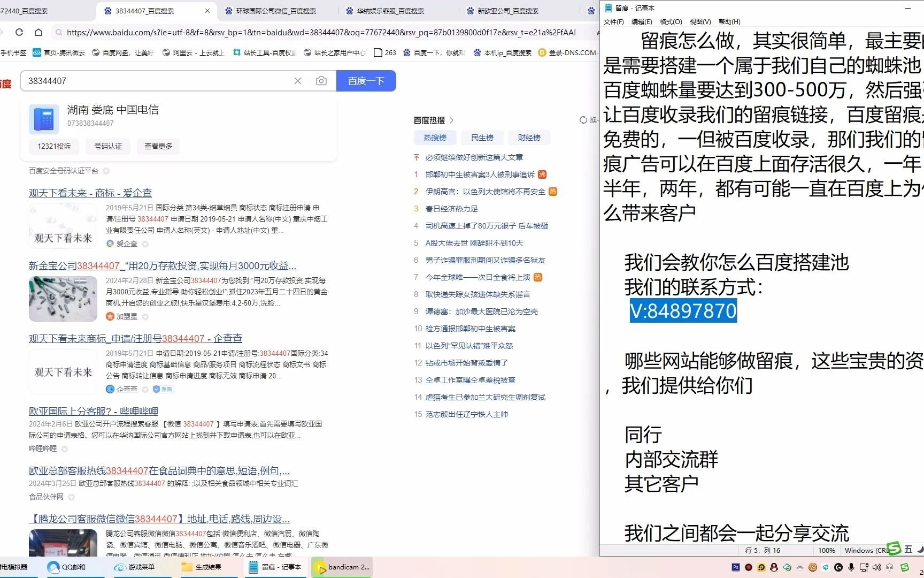Open 欧亚国际上分客服 哔哩哔哩 link
924x578 pixels.
tap(94, 411)
